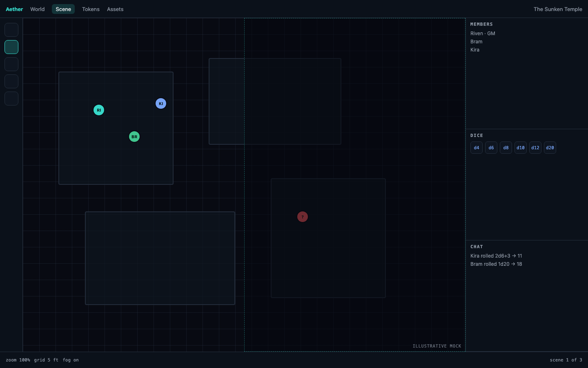Click the zoom 100% status entry
This screenshot has width=588, height=368.
18,360
